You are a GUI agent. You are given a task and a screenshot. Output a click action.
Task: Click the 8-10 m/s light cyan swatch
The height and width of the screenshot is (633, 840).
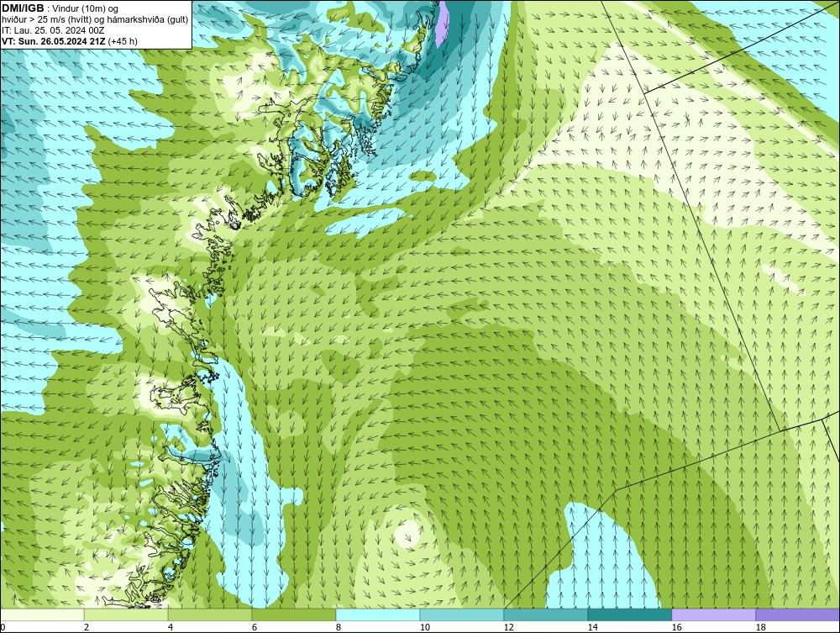[x=378, y=615]
